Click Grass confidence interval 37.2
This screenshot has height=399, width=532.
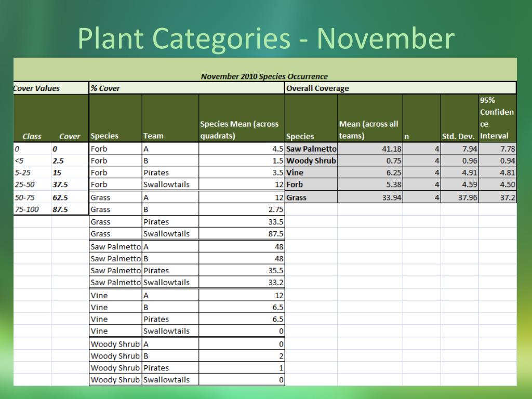coord(498,197)
